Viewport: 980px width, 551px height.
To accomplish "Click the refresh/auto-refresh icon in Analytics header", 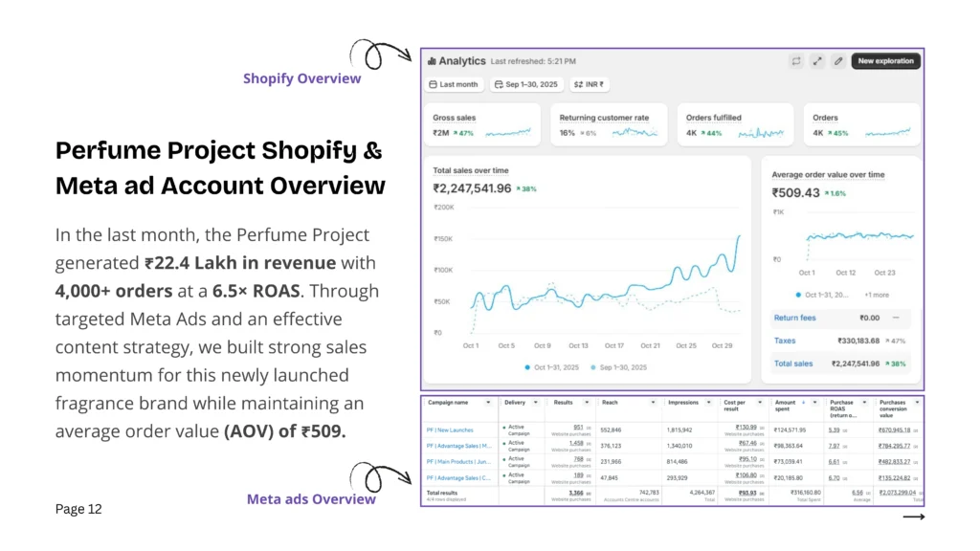I will click(x=795, y=61).
